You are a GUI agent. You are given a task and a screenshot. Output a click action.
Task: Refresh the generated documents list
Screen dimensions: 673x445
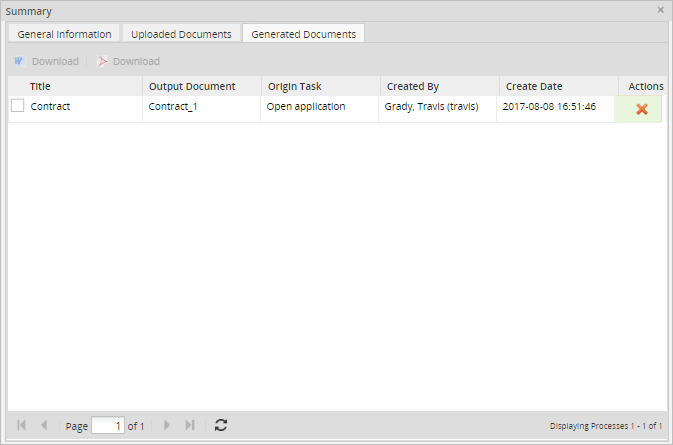221,425
